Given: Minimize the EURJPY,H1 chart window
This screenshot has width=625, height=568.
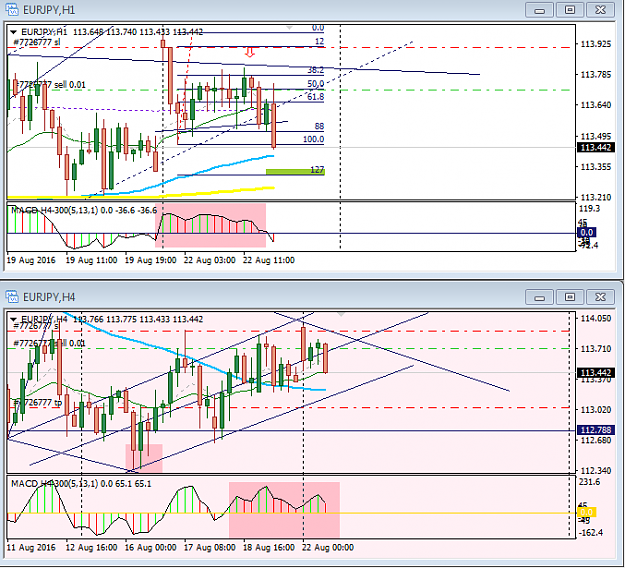Looking at the screenshot, I should [539, 10].
